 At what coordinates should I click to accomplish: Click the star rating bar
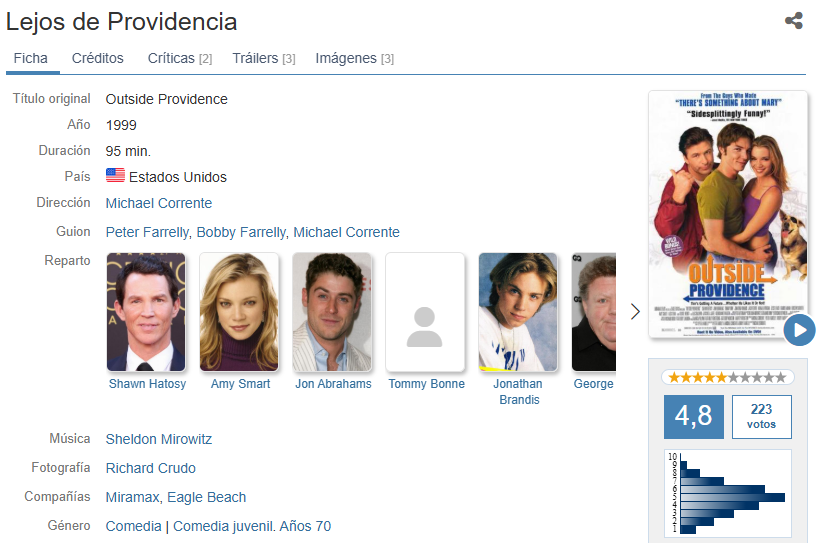(x=727, y=377)
